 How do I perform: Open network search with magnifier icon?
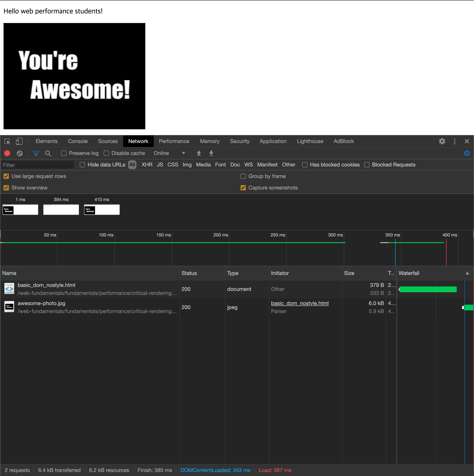(48, 153)
